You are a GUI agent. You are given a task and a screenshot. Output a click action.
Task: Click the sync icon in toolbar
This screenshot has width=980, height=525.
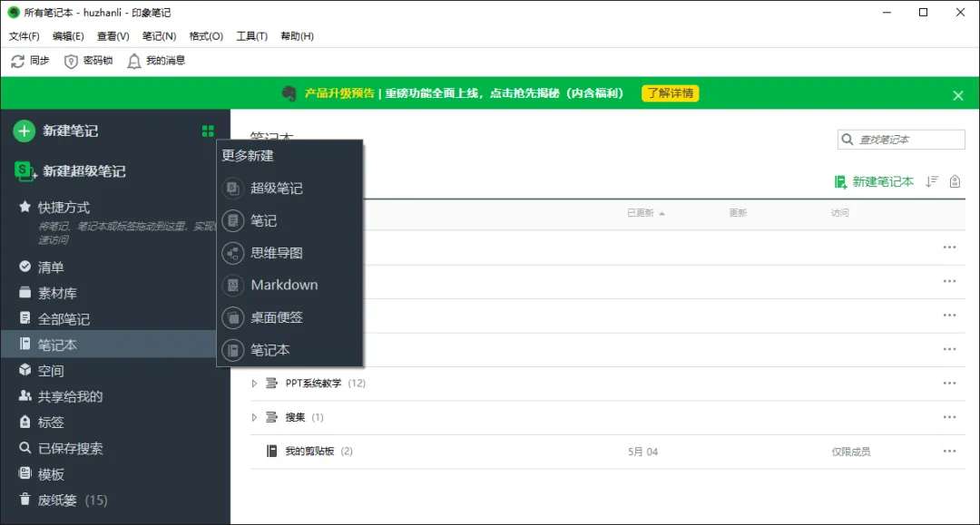tap(17, 61)
